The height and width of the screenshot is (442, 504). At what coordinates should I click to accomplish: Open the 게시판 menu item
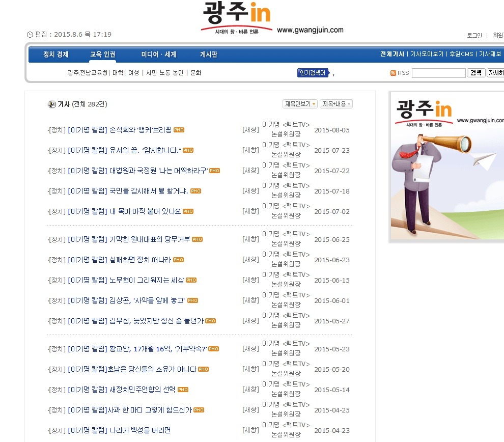(209, 54)
